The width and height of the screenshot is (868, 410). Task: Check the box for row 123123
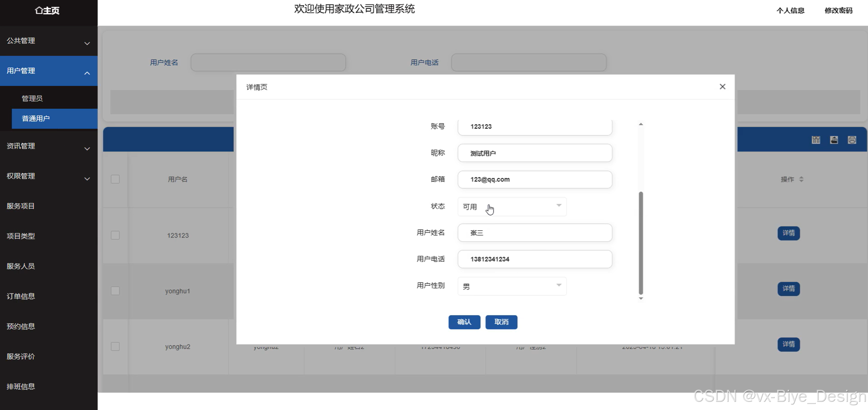point(115,235)
